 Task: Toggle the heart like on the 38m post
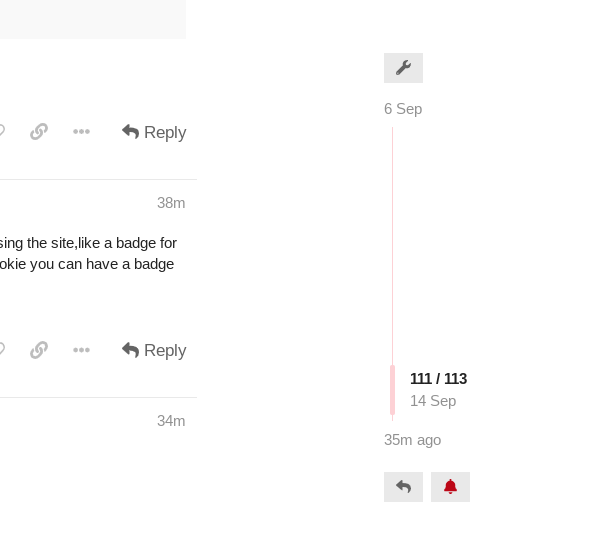pos(1,350)
